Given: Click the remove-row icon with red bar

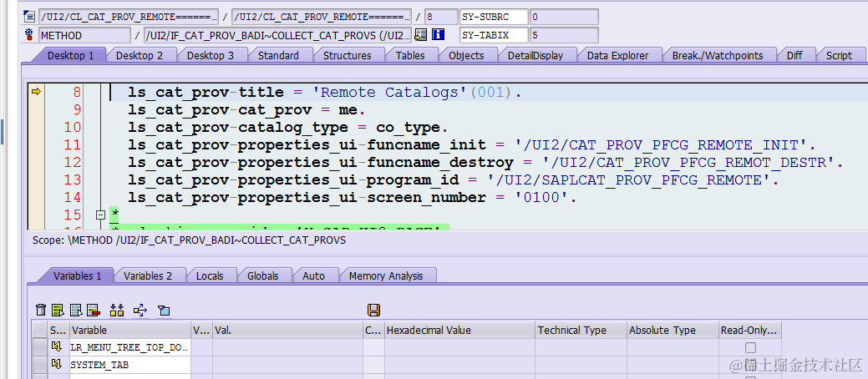Looking at the screenshot, I should click(93, 311).
